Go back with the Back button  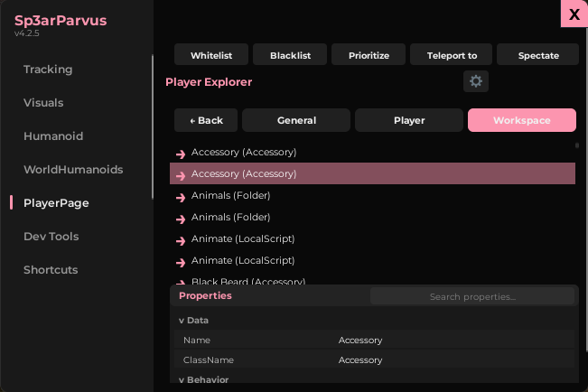[x=206, y=120]
